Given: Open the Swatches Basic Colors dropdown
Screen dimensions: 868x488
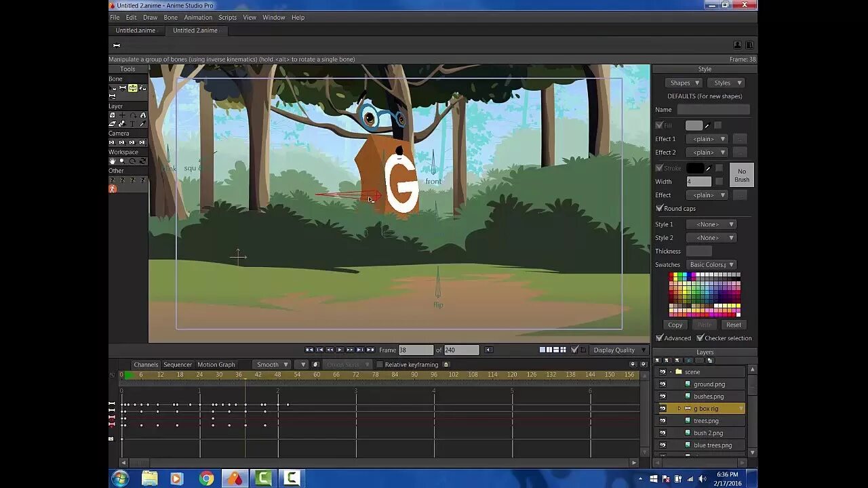Looking at the screenshot, I should (x=711, y=264).
